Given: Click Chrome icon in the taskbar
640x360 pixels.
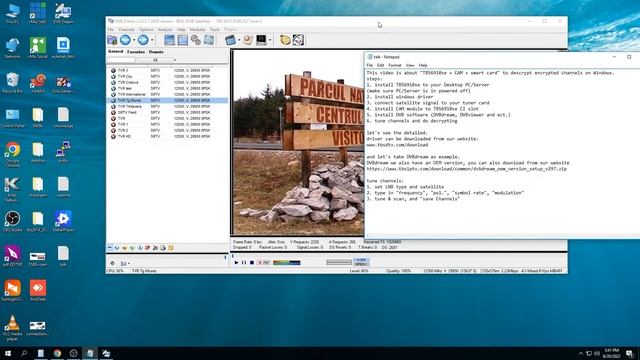Looking at the screenshot, I should coord(57,353).
